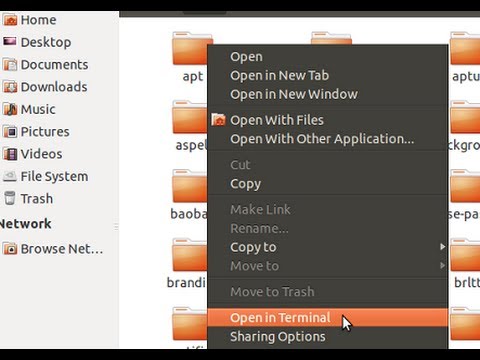Choose Open in New Window

pos(328,94)
